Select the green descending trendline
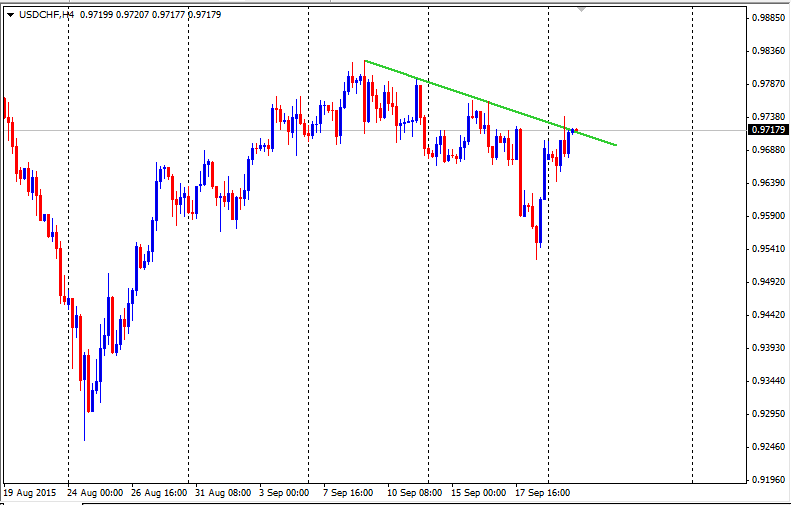The width and height of the screenshot is (791, 505). 490,103
